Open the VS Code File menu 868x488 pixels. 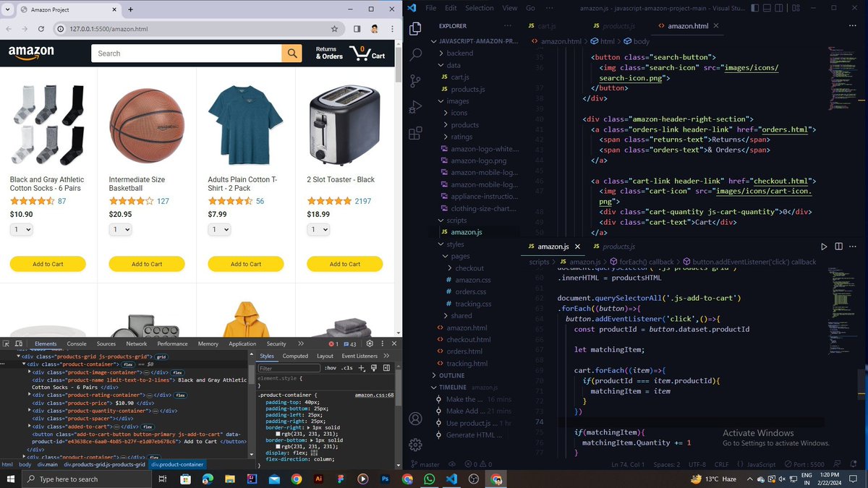pyautogui.click(x=431, y=8)
